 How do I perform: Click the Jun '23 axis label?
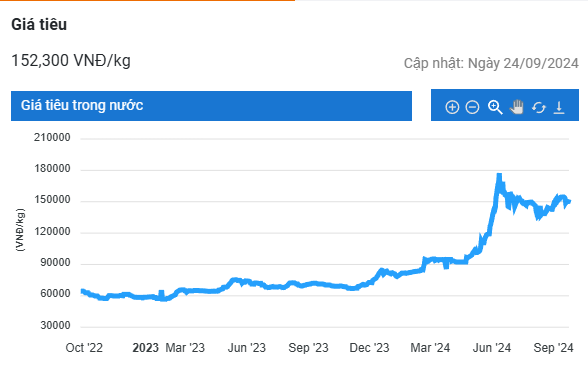click(x=247, y=348)
